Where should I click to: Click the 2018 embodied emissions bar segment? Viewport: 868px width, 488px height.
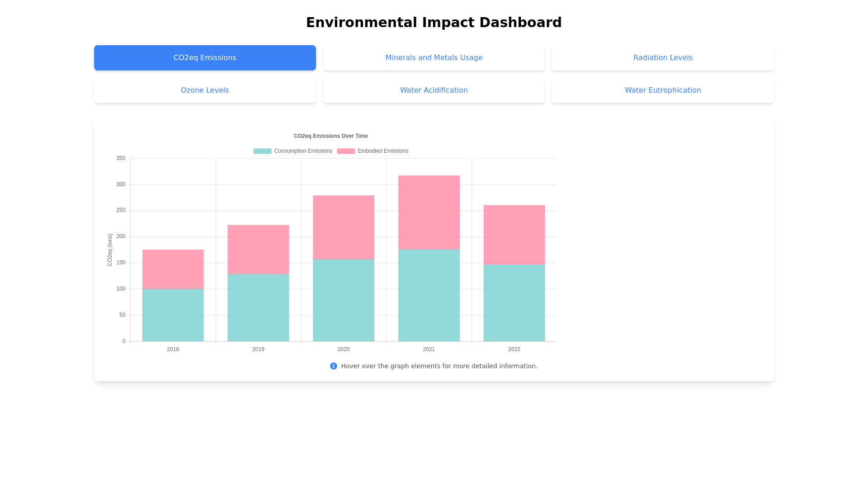[173, 269]
